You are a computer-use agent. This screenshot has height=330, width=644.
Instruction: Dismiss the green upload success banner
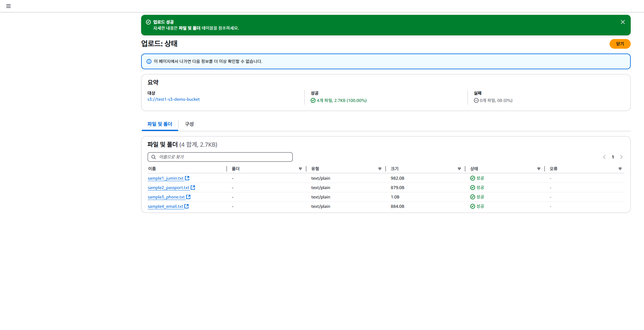pos(623,22)
